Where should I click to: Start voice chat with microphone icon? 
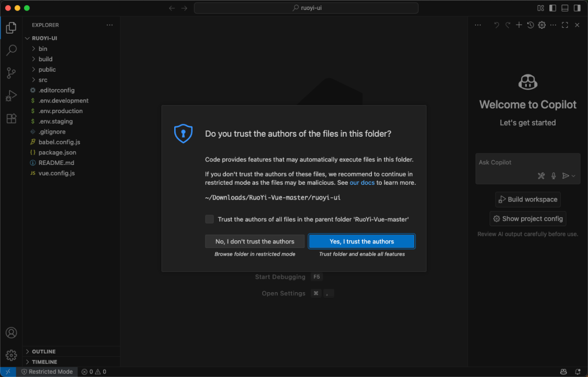(553, 176)
